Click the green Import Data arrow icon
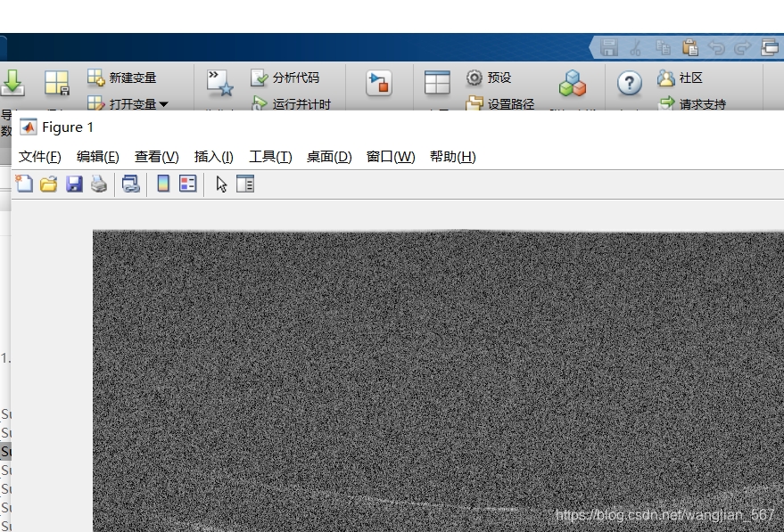784x532 pixels. pyautogui.click(x=12, y=82)
